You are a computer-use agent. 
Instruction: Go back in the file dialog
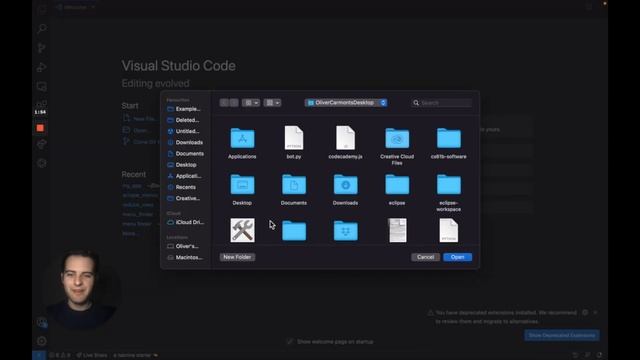224,103
